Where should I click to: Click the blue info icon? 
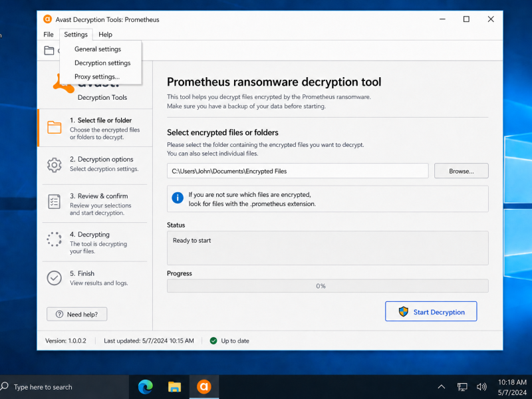point(178,198)
